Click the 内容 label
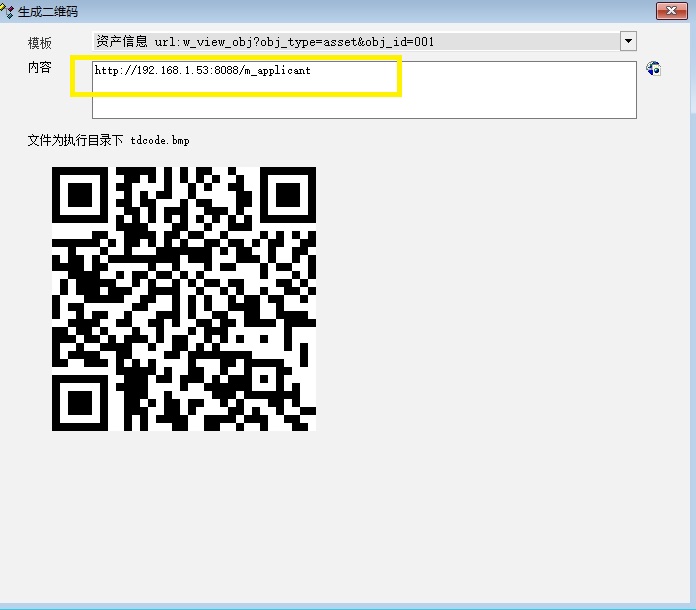Screen dimensions: 696x610 (40, 68)
